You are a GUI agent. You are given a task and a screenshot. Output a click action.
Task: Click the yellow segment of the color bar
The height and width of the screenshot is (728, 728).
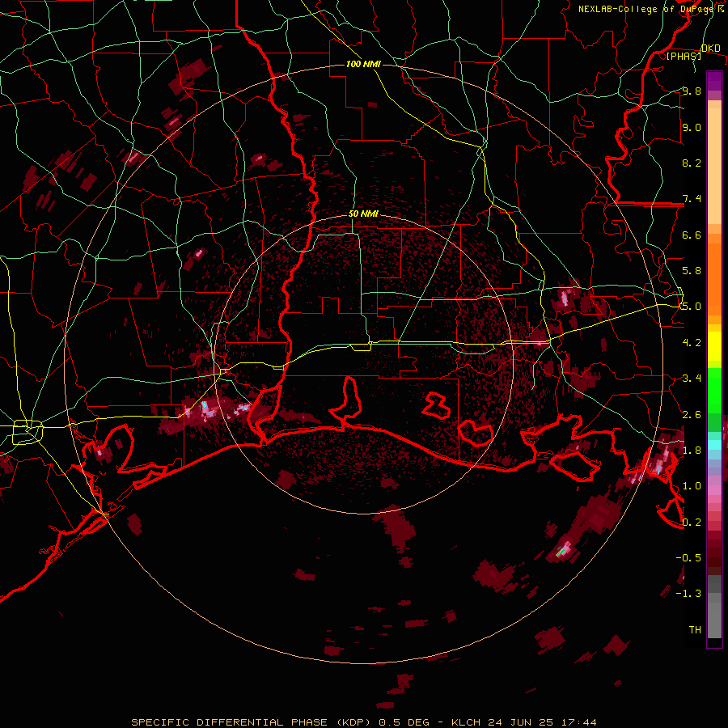[x=714, y=346]
